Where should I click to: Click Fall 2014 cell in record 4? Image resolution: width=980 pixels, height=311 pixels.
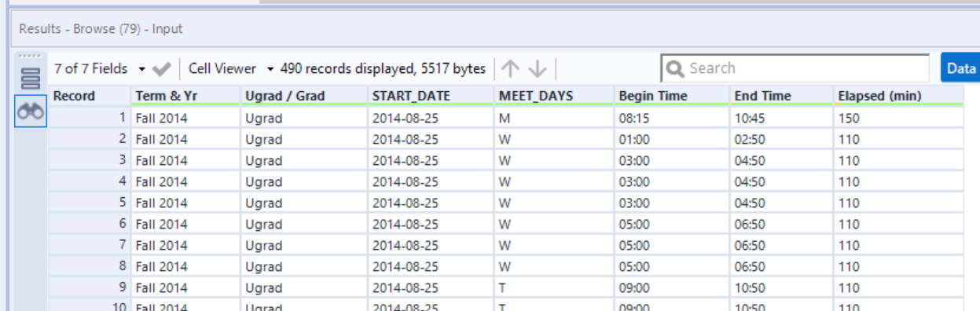pos(185,181)
